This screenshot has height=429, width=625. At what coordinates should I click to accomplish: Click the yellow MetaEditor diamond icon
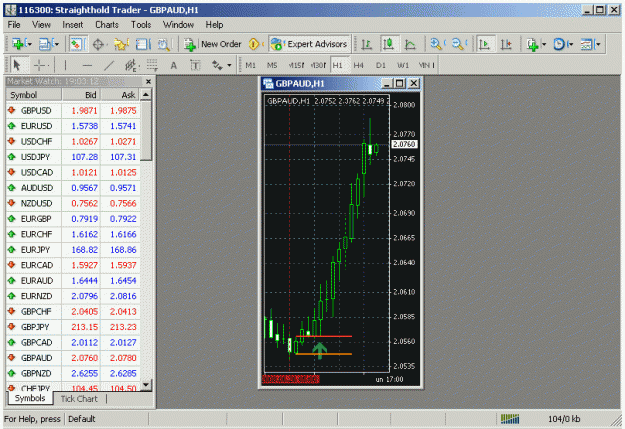[254, 44]
